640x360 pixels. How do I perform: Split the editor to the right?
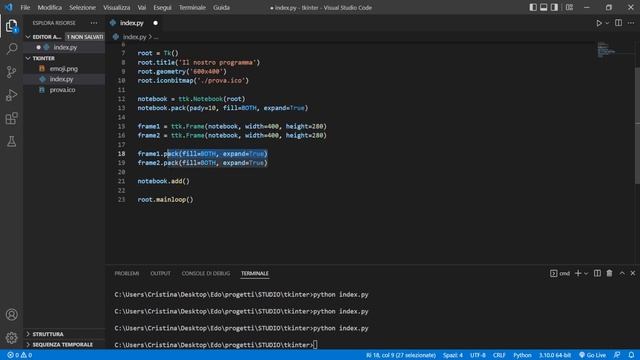(618, 23)
